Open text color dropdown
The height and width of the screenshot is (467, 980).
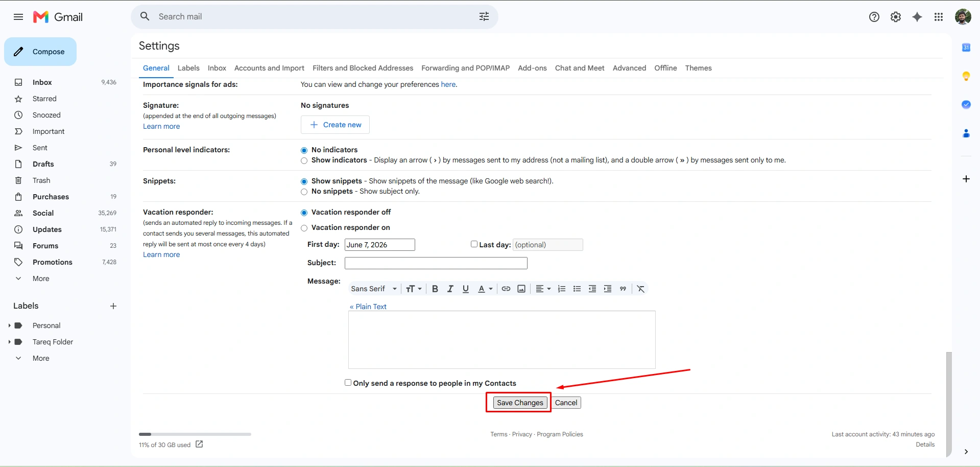click(485, 289)
